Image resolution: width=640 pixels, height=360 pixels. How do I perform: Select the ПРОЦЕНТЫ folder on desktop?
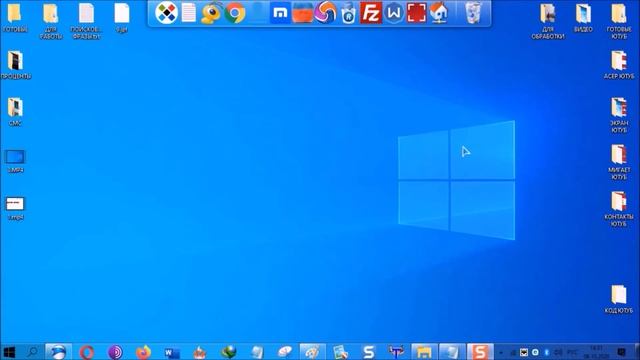click(16, 64)
